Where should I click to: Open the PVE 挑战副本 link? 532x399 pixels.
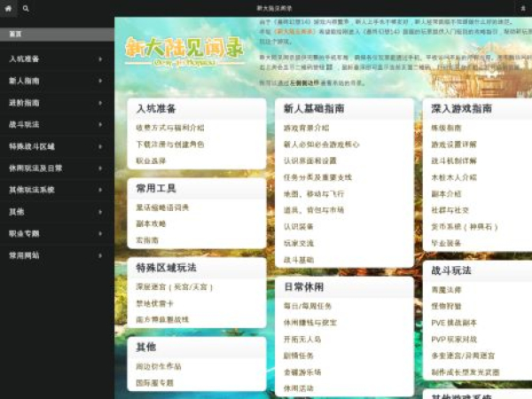(454, 323)
